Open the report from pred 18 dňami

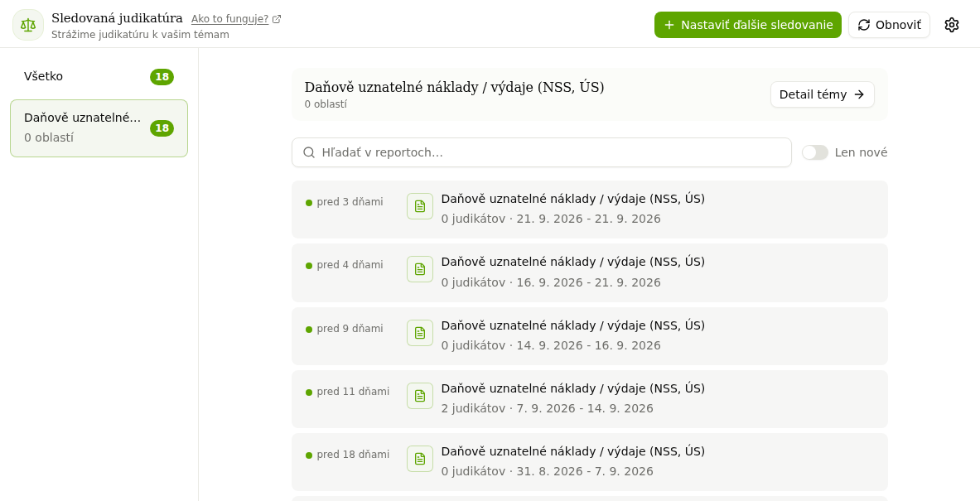tap(589, 461)
